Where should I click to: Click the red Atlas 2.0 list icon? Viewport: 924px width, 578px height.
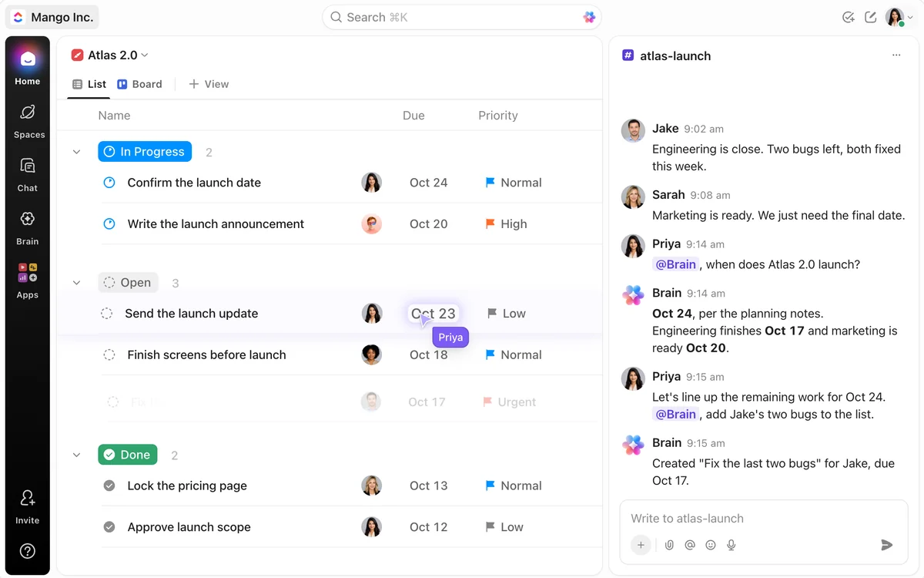coord(77,55)
